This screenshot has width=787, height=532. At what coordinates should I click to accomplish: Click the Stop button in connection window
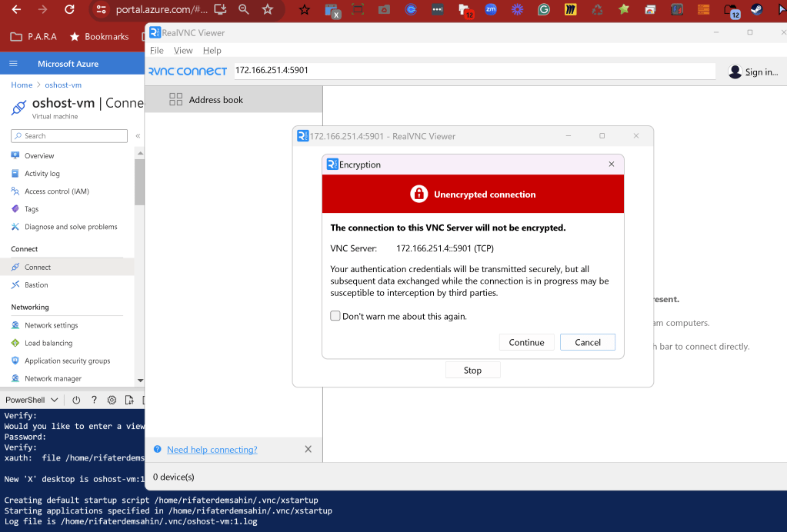click(472, 370)
